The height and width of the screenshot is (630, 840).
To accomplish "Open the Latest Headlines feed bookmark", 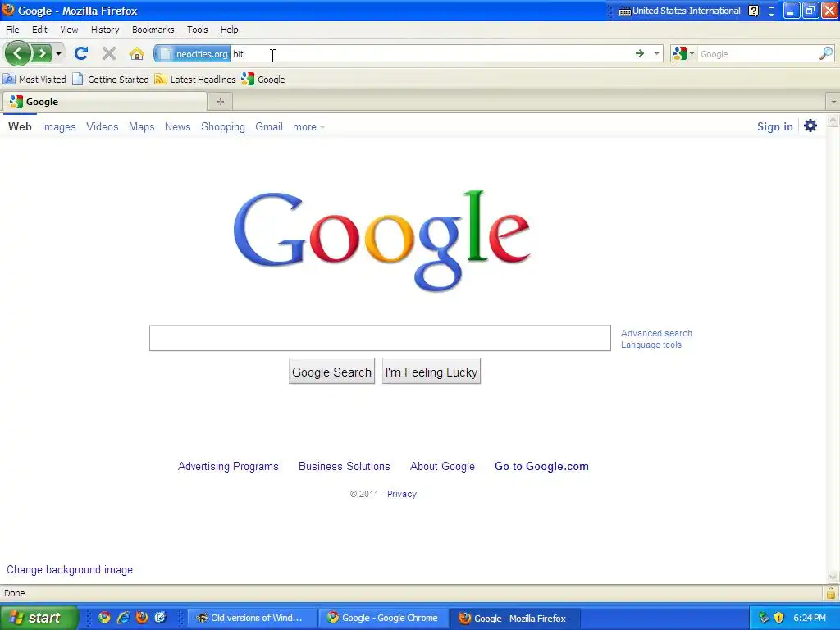I will [195, 80].
